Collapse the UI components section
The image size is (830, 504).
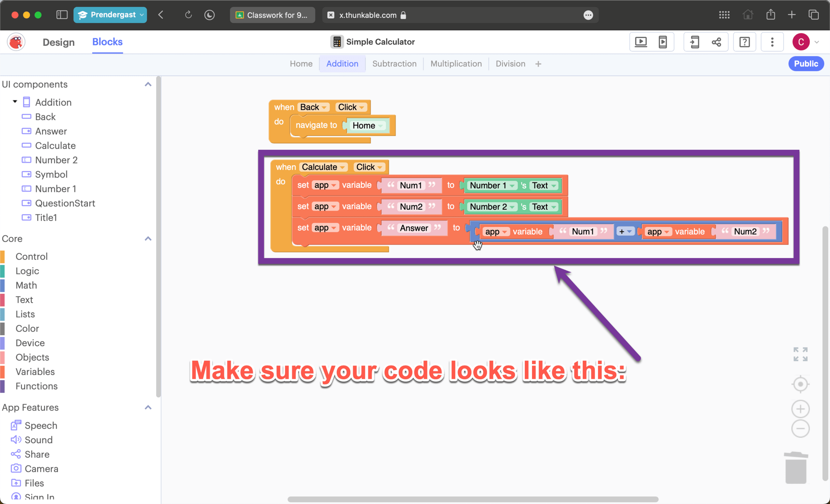point(148,84)
